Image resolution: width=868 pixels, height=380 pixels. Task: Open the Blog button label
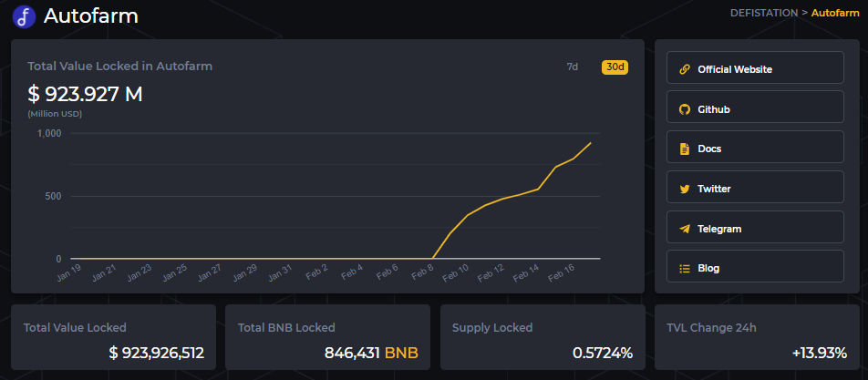708,269
